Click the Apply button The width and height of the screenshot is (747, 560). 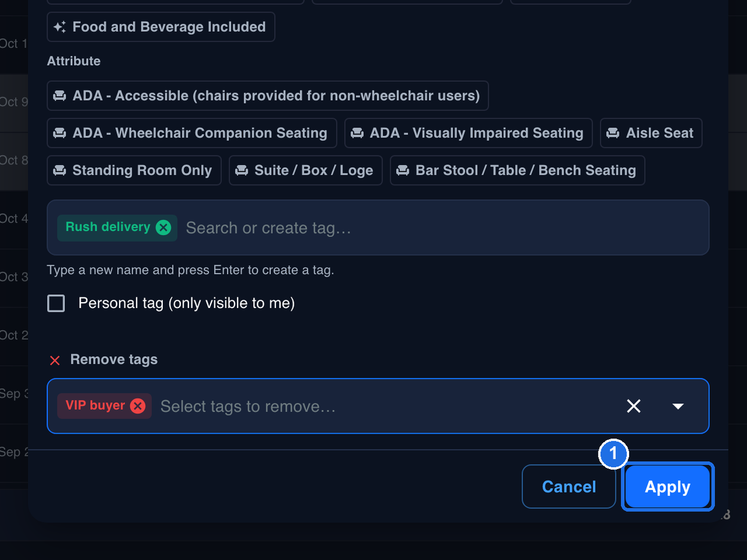[x=667, y=487]
